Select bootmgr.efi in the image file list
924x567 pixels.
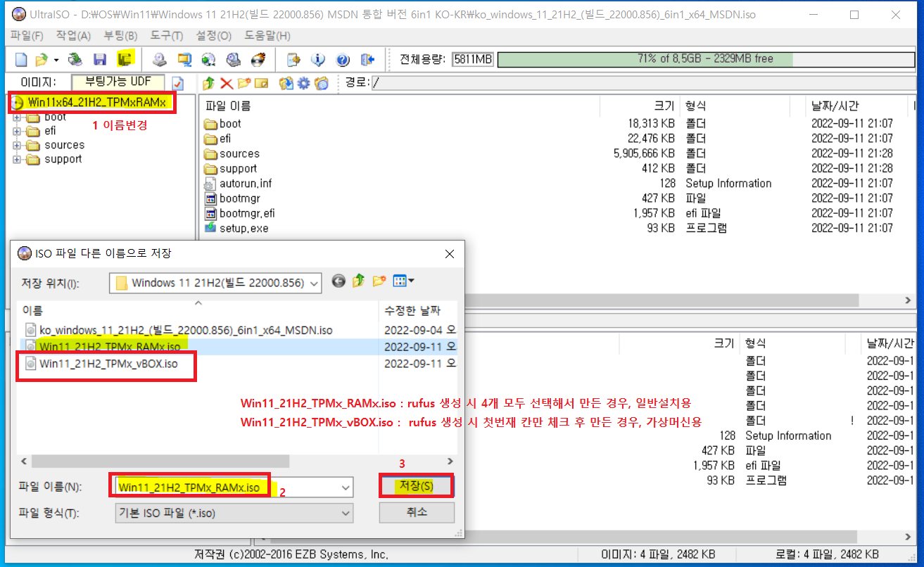point(247,213)
